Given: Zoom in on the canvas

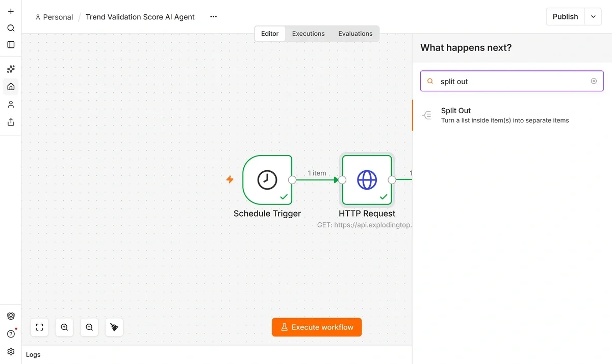Looking at the screenshot, I should coord(64,327).
